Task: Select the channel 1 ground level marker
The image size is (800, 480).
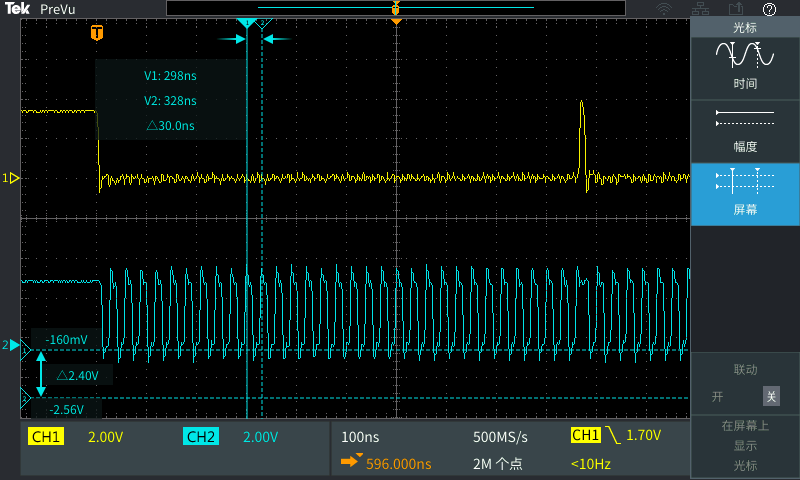Action: click(x=13, y=178)
